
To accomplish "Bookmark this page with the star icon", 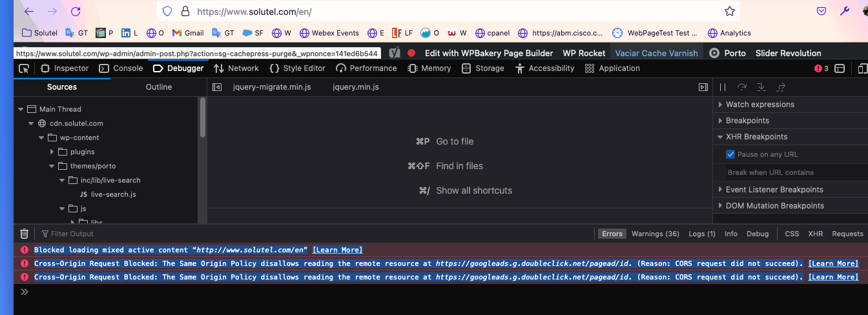I will tap(730, 11).
